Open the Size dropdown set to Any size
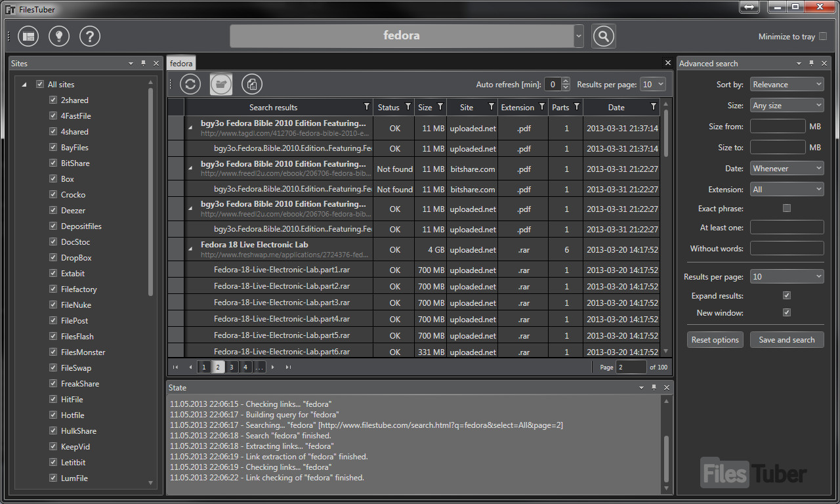 [x=787, y=106]
